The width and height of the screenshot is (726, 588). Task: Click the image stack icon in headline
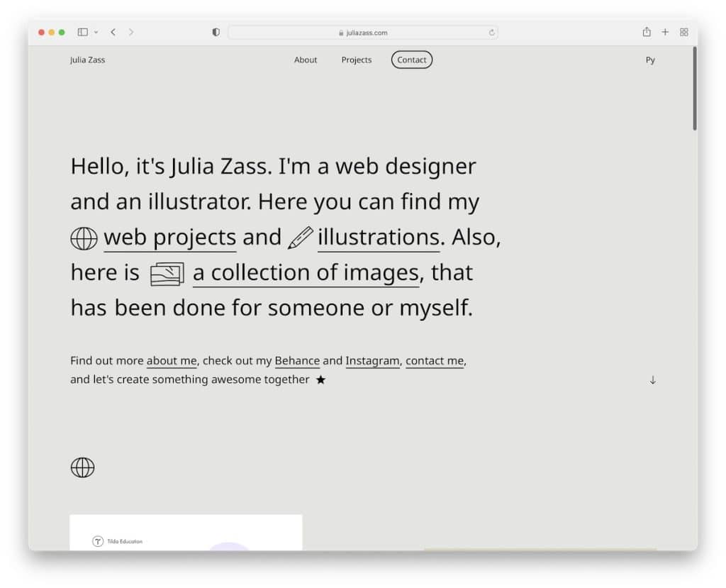(x=167, y=274)
